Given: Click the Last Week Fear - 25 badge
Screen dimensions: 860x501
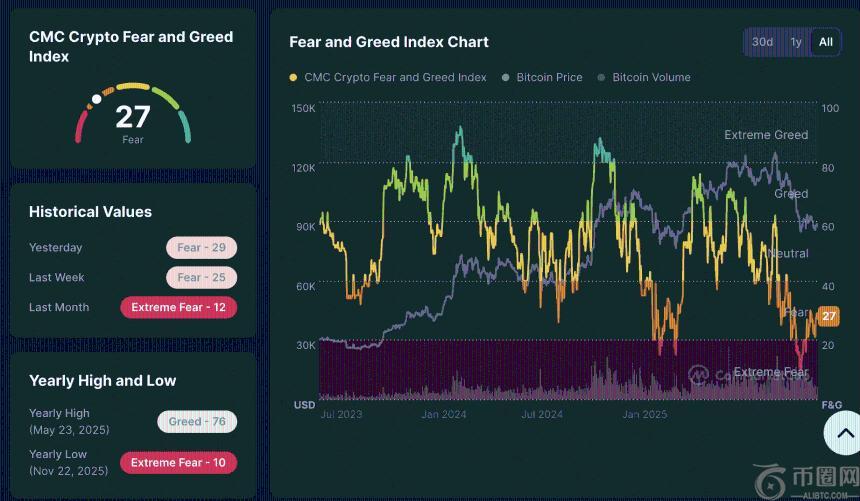Looking at the screenshot, I should click(201, 278).
